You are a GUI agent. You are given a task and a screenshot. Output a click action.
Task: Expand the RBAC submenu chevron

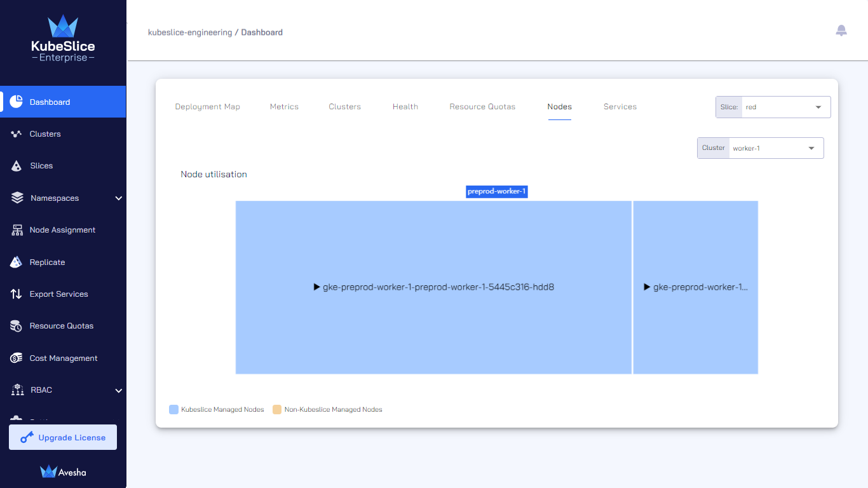[118, 391]
